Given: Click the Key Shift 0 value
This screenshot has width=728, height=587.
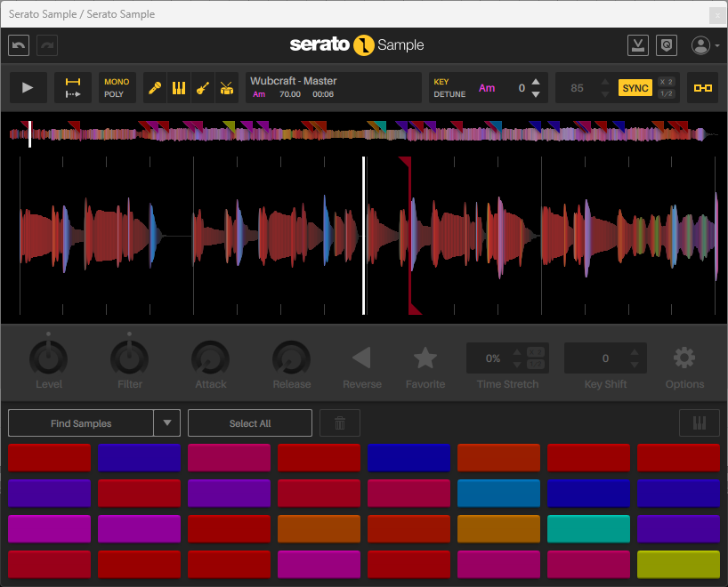Looking at the screenshot, I should [605, 358].
